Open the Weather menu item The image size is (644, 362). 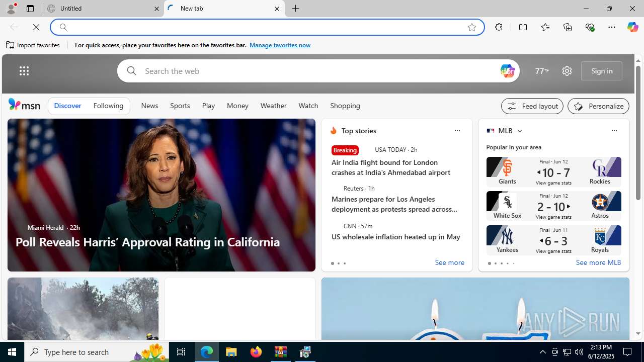pyautogui.click(x=273, y=106)
